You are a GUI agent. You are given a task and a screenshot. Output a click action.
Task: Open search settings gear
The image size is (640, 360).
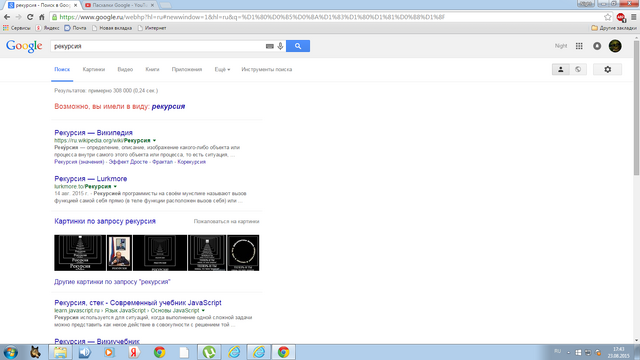tap(607, 69)
